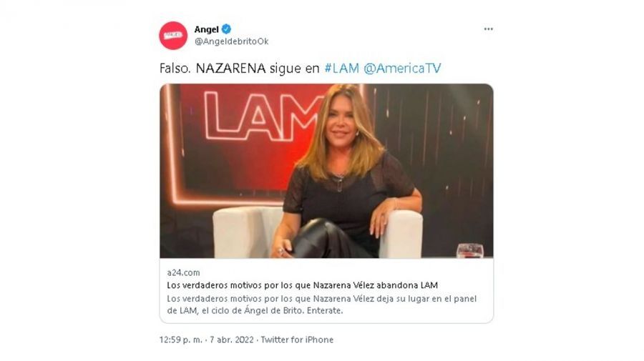Click the 12:59 p. m. timestamp
Viewport: 644px width, 361px height.
tap(181, 340)
